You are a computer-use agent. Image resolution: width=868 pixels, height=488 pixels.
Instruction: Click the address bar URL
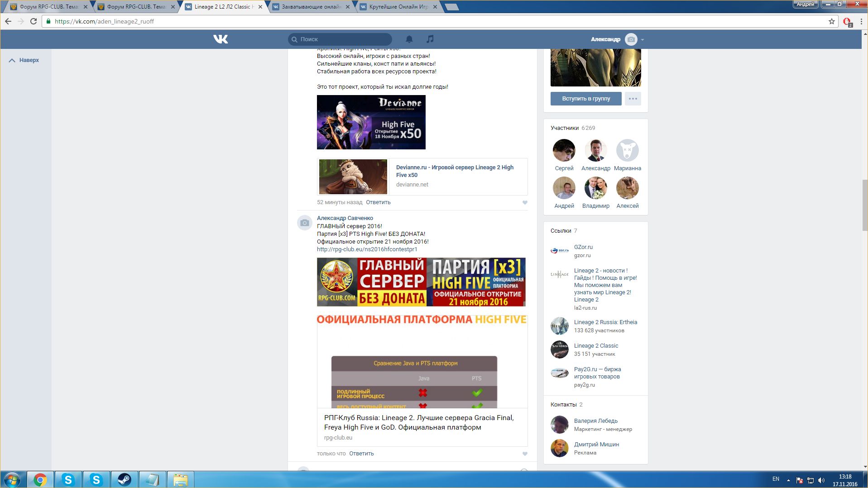tap(105, 21)
